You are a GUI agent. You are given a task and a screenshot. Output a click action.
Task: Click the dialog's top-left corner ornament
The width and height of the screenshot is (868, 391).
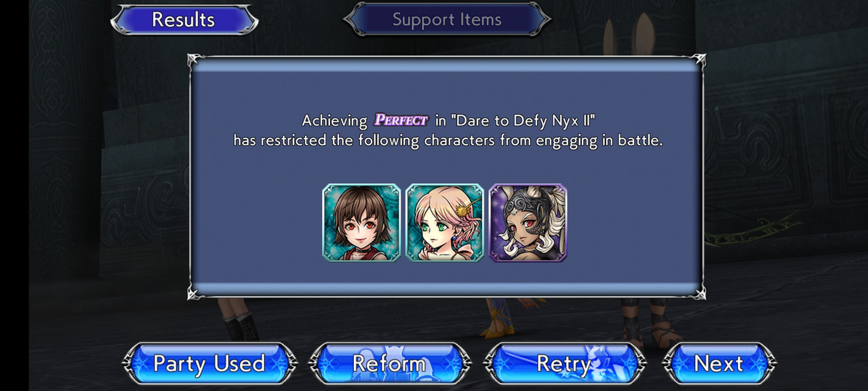[x=197, y=62]
